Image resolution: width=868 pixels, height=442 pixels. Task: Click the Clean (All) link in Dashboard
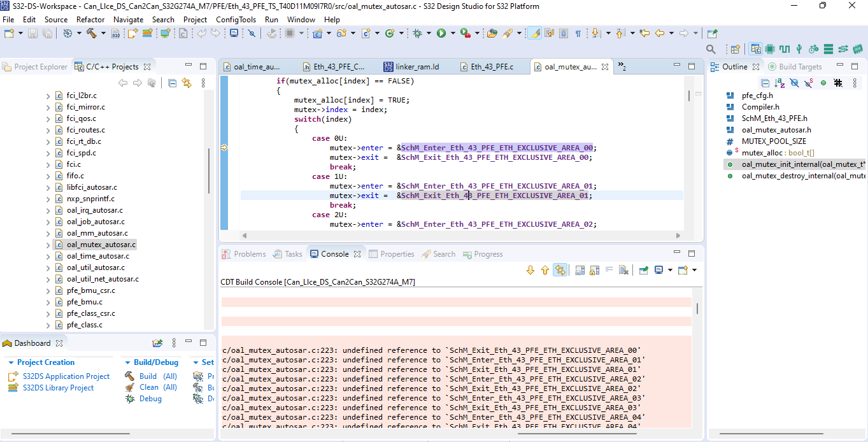coord(158,387)
